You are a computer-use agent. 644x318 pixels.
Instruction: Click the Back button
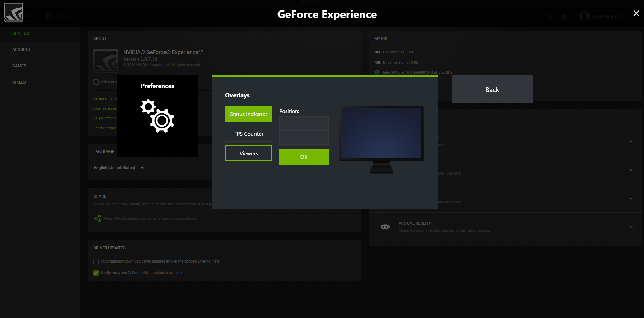click(492, 89)
